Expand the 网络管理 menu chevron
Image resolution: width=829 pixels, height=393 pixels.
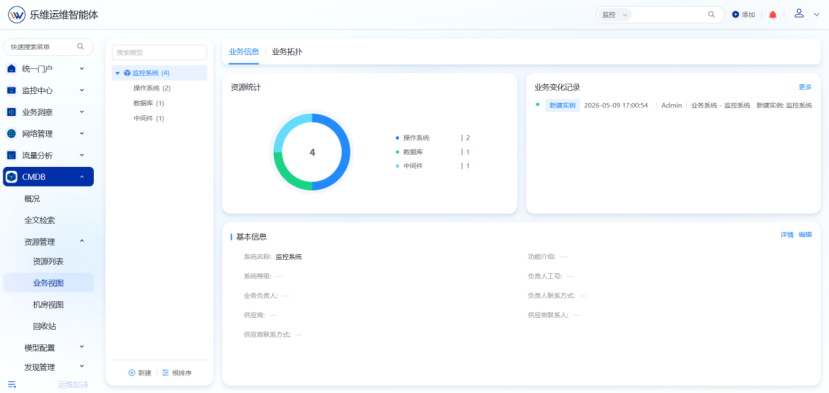[x=81, y=133]
